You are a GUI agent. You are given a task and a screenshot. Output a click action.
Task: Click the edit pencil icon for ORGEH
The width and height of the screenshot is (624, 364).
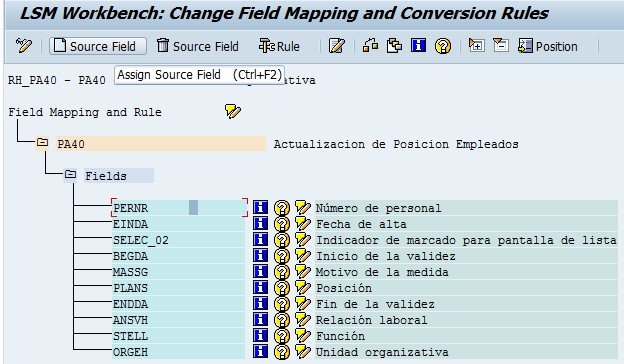[x=302, y=351]
